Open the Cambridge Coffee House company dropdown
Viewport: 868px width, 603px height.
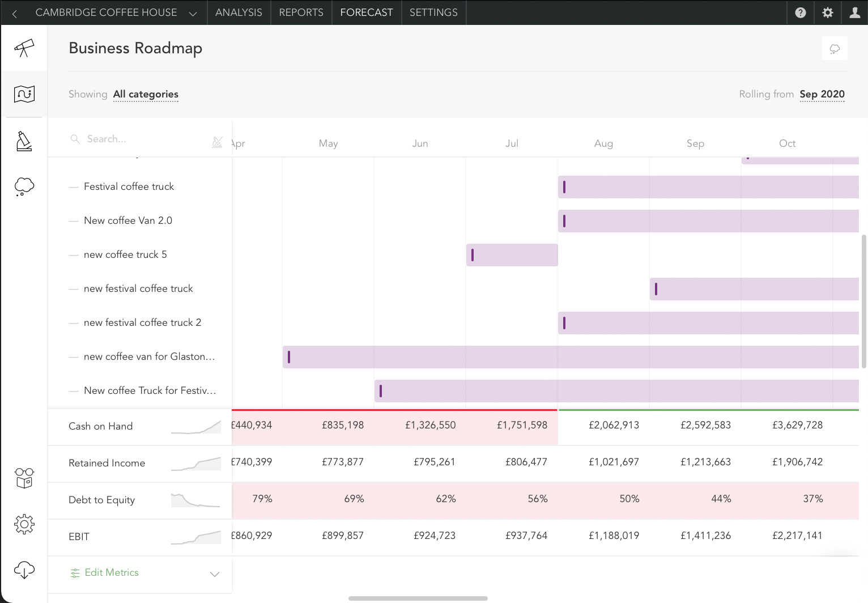coord(116,12)
